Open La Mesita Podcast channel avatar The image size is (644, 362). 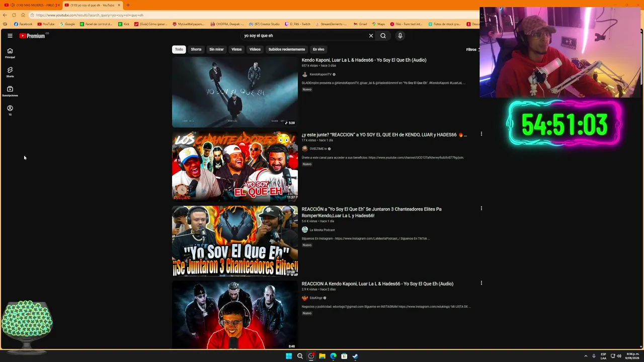[x=304, y=230]
